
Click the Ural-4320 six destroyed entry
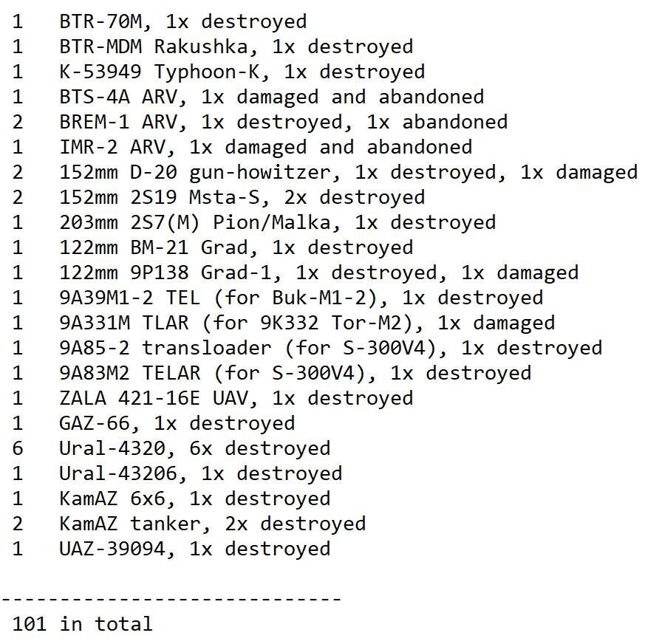tap(194, 448)
